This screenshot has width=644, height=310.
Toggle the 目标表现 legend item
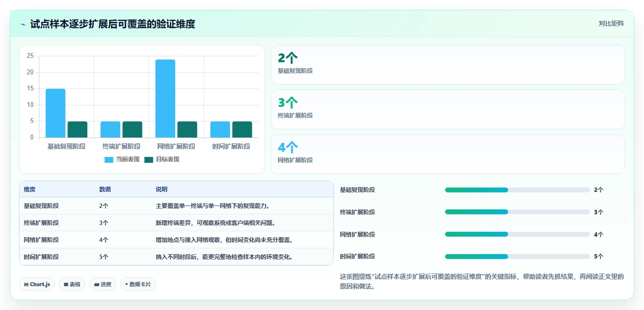tap(162, 159)
